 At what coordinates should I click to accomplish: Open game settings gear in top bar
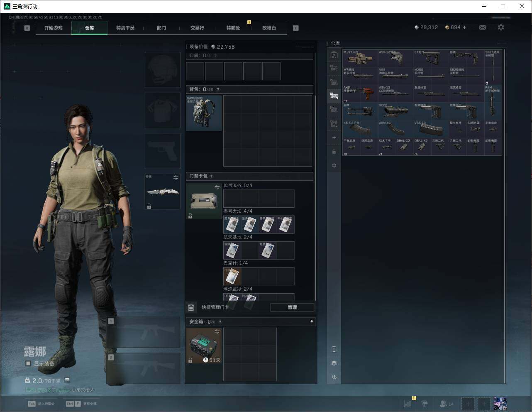point(501,27)
